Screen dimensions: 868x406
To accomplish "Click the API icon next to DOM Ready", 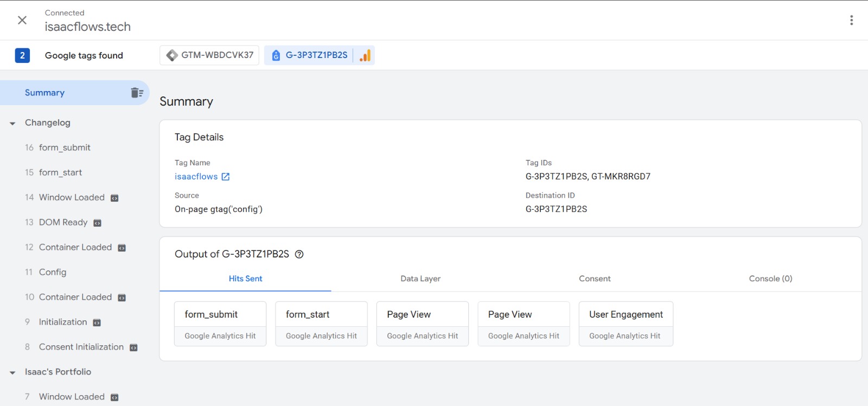I will pyautogui.click(x=98, y=223).
